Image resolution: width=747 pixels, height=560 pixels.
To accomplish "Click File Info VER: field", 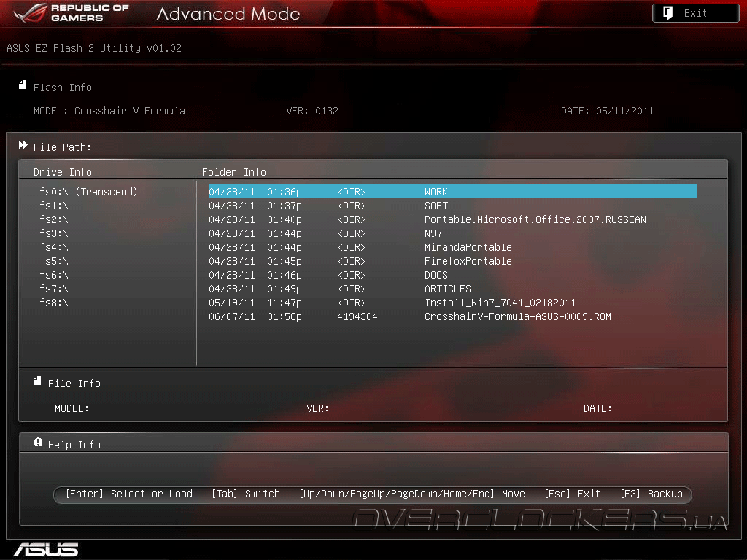I will tap(317, 408).
